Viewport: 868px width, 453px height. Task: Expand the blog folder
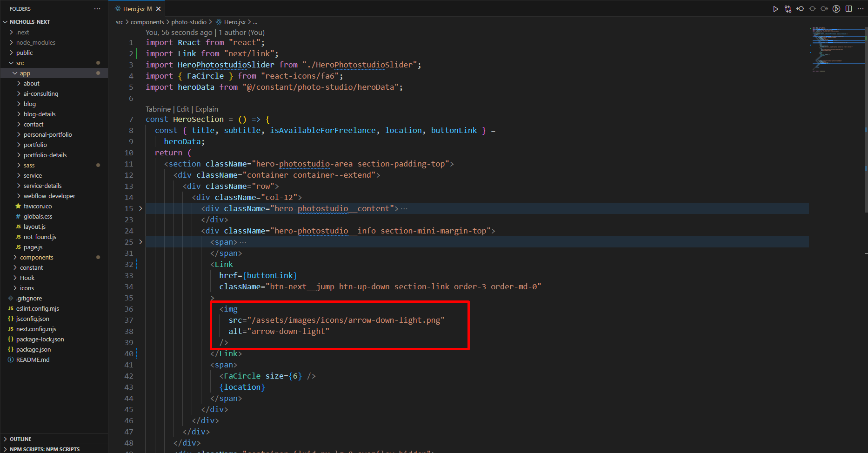pos(29,104)
